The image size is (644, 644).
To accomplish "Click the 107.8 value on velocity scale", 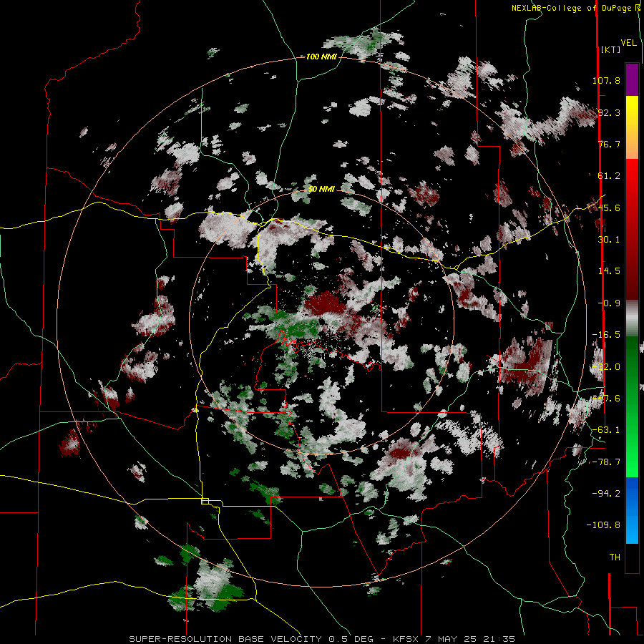I will pyautogui.click(x=606, y=80).
